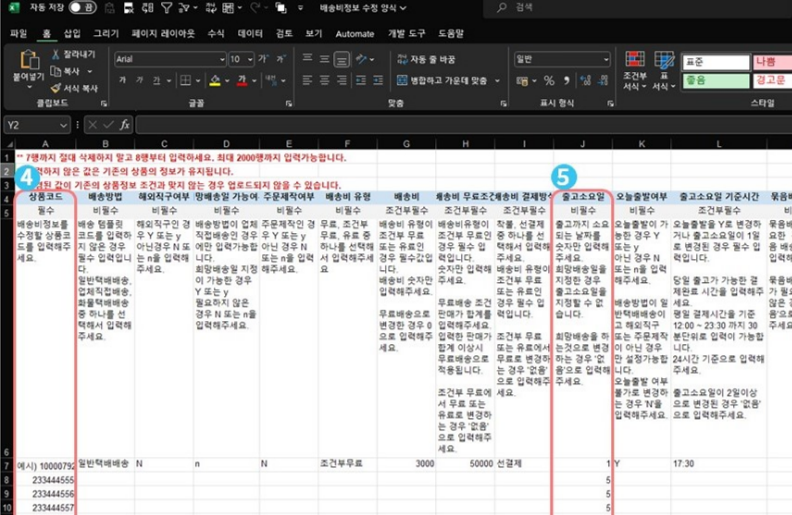This screenshot has width=792, height=515.
Task: Switch to the 데이터 ribbon tab
Action: pyautogui.click(x=250, y=33)
